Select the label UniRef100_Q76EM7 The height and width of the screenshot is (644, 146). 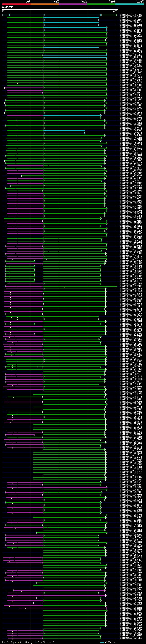tap(131, 337)
